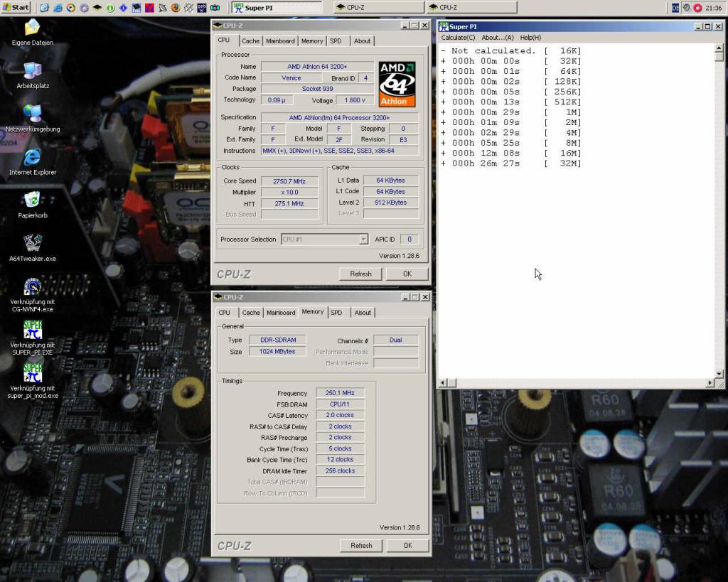Open CPU tab in lower CPU-Z window

pos(224,313)
